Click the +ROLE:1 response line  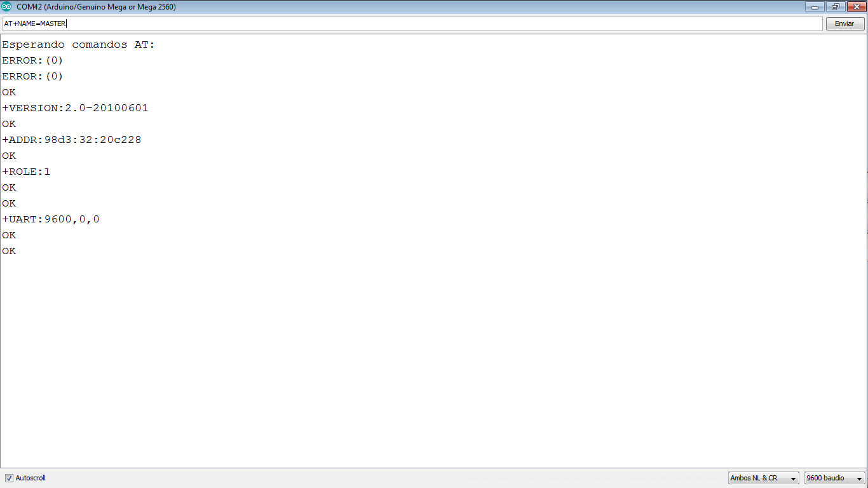click(x=26, y=172)
